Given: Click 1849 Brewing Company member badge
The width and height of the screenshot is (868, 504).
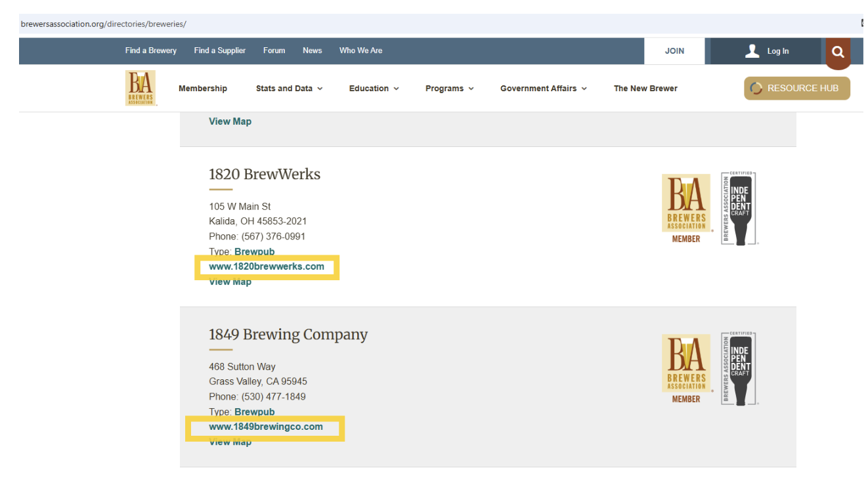Looking at the screenshot, I should [685, 367].
